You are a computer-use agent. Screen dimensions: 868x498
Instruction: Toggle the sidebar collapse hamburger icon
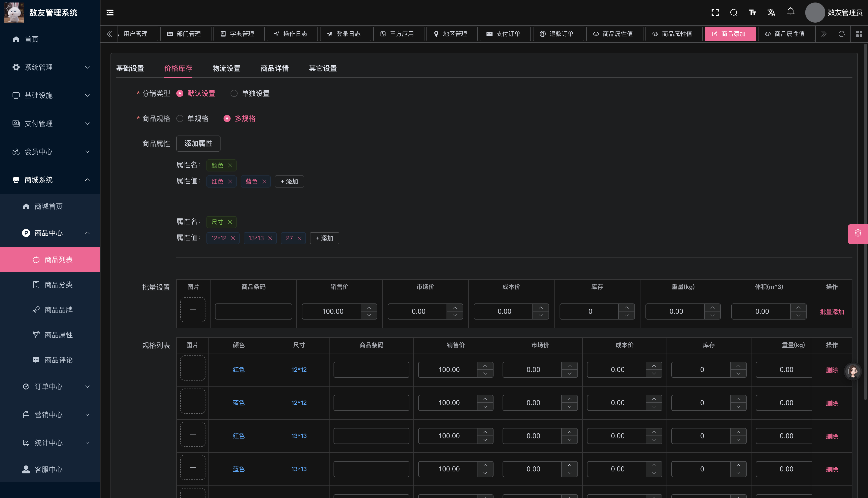110,13
